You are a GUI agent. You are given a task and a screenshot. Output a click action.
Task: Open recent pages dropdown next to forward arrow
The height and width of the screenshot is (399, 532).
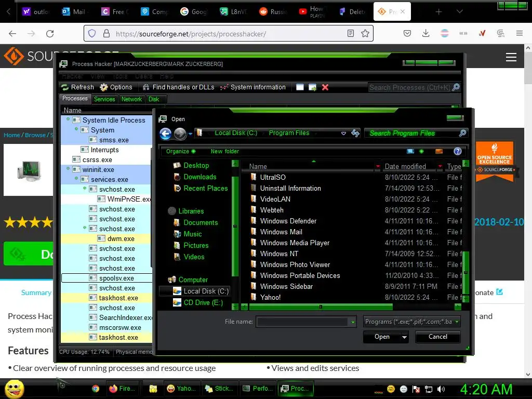(190, 134)
